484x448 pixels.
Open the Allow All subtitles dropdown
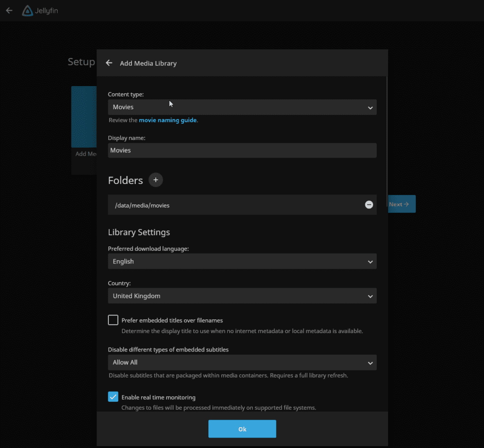click(x=242, y=362)
